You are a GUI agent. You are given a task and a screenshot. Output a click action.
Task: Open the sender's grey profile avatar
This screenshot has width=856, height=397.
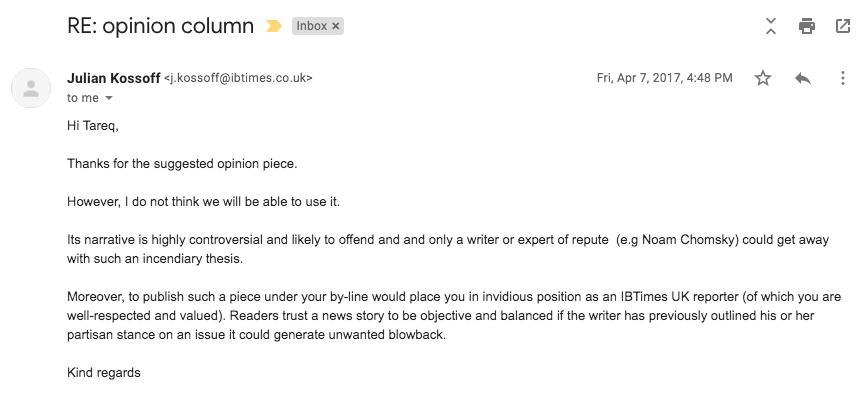(x=31, y=88)
